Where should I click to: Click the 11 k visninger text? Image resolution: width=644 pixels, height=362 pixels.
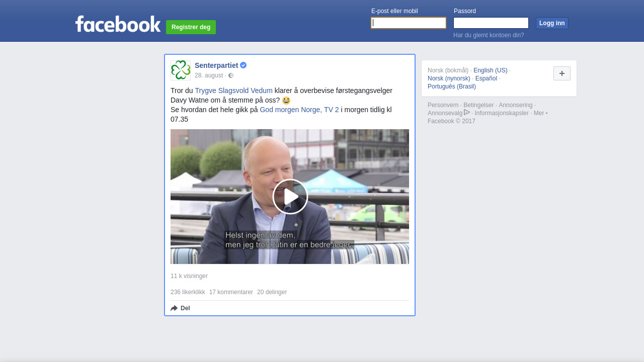coord(189,276)
